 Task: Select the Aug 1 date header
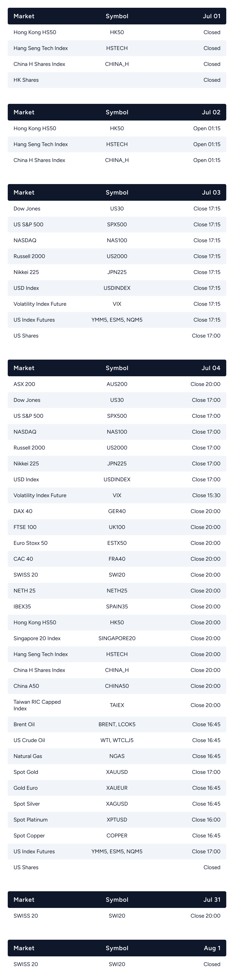click(212, 948)
